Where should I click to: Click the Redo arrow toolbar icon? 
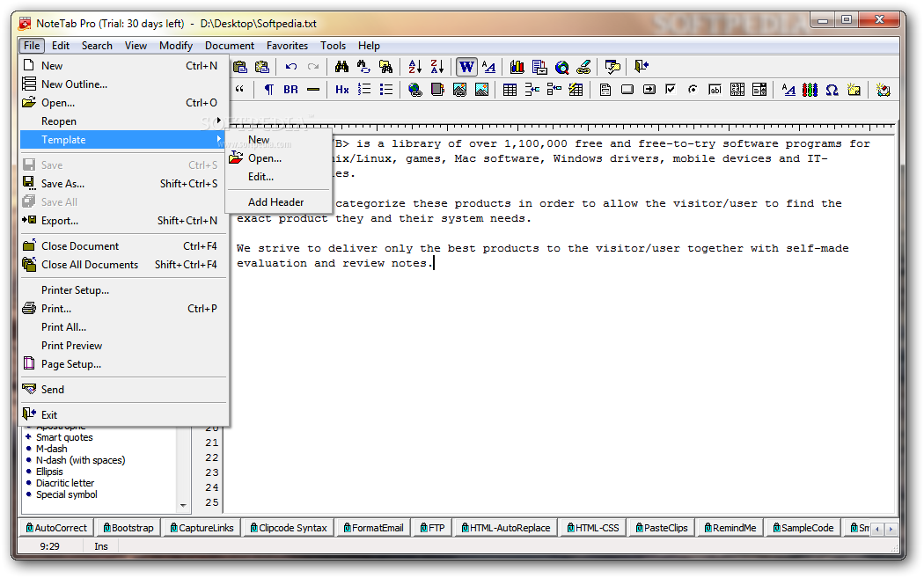point(313,67)
